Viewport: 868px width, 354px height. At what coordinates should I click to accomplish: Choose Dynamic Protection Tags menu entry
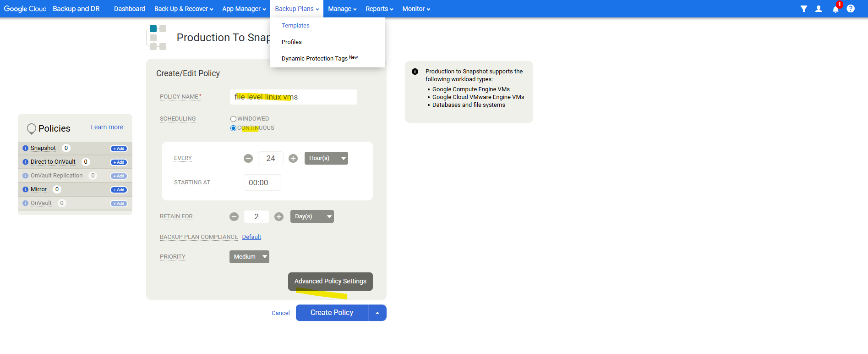(320, 58)
